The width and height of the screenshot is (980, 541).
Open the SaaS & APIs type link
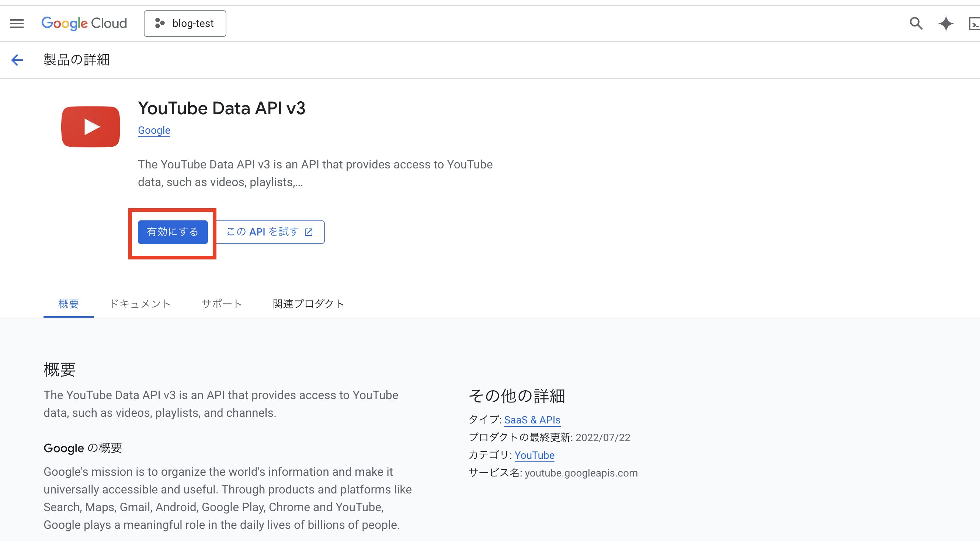(x=532, y=420)
